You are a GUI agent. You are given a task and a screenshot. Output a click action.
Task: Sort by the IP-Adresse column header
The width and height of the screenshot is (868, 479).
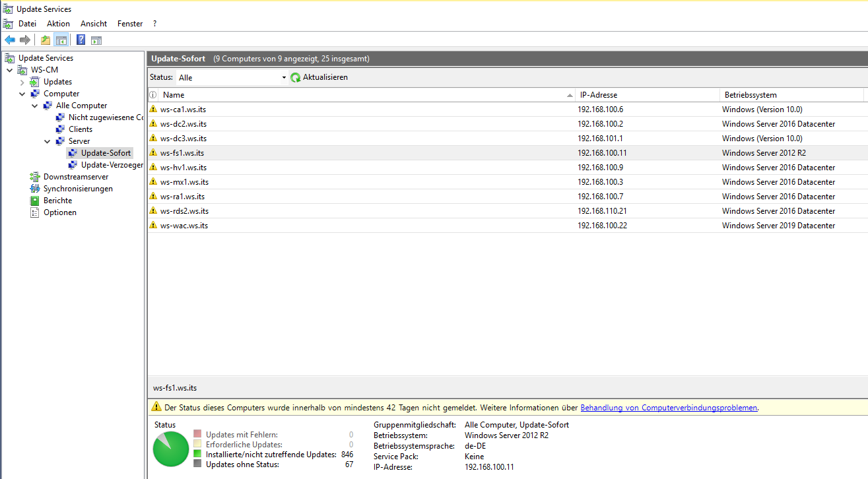point(648,95)
